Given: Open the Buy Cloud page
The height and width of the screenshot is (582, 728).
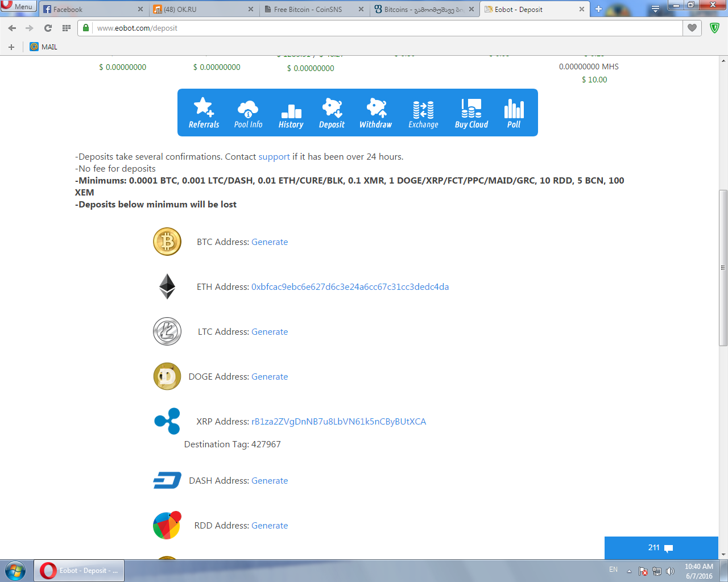Looking at the screenshot, I should (x=471, y=113).
